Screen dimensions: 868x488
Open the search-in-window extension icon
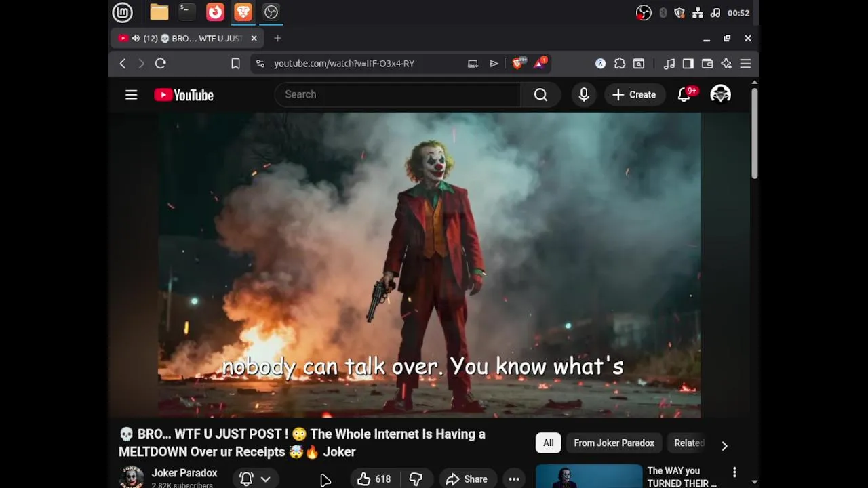coord(639,64)
